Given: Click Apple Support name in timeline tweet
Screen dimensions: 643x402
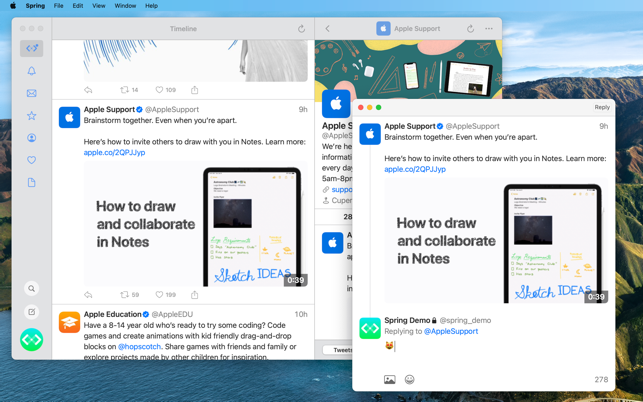Looking at the screenshot, I should 109,110.
